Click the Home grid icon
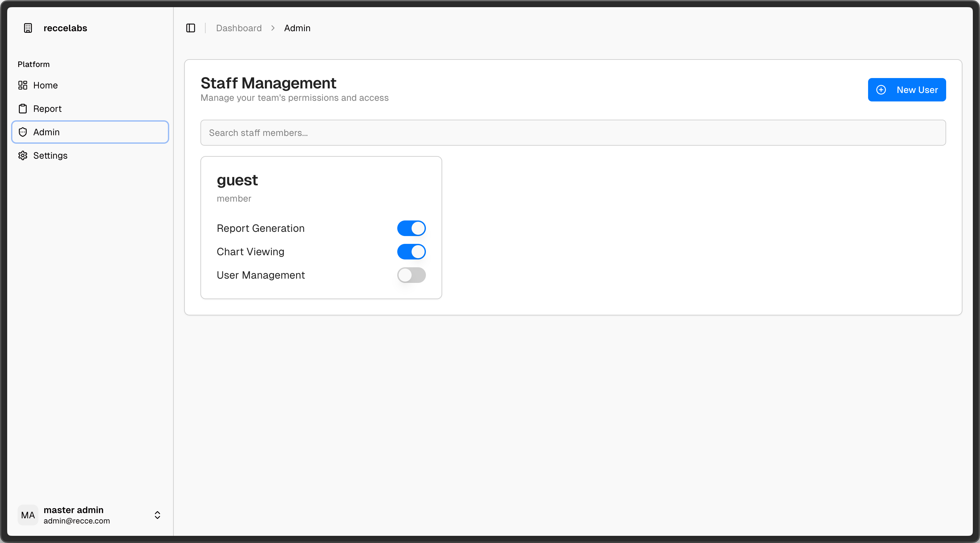This screenshot has width=980, height=543. [23, 85]
